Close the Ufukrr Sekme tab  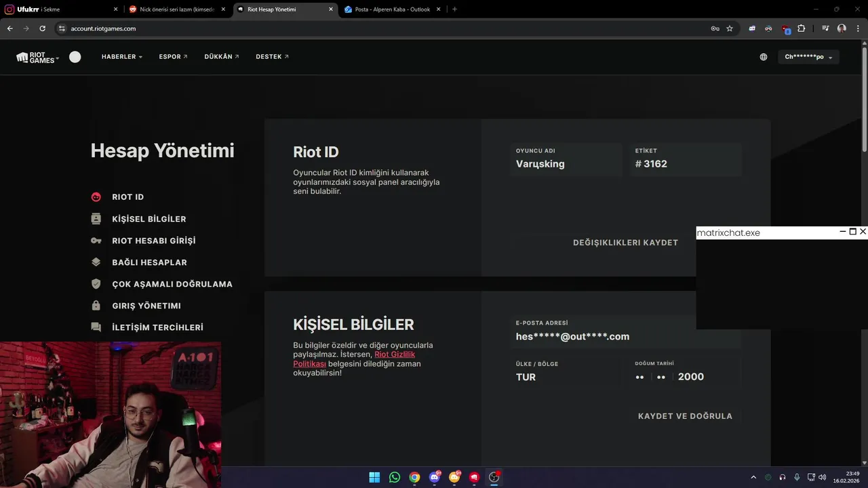[x=115, y=9]
